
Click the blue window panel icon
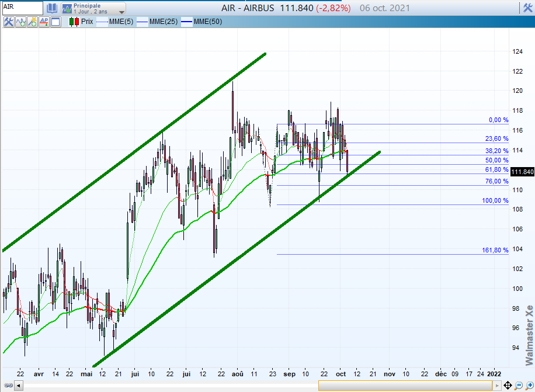pyautogui.click(x=55, y=22)
